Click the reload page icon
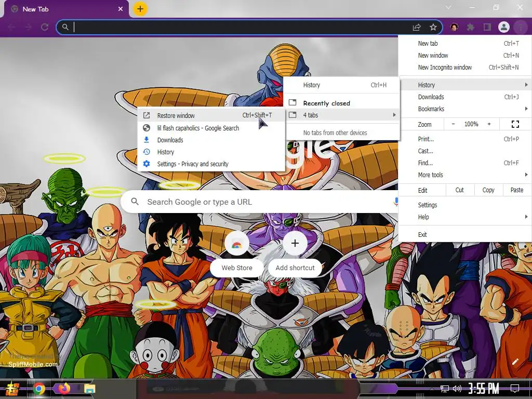This screenshot has height=399, width=532. pyautogui.click(x=45, y=27)
